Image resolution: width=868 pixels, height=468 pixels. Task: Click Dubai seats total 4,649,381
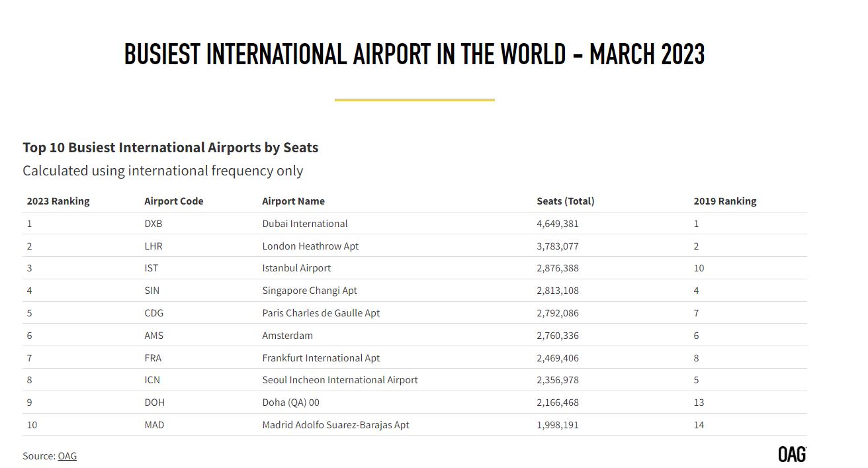pyautogui.click(x=558, y=224)
